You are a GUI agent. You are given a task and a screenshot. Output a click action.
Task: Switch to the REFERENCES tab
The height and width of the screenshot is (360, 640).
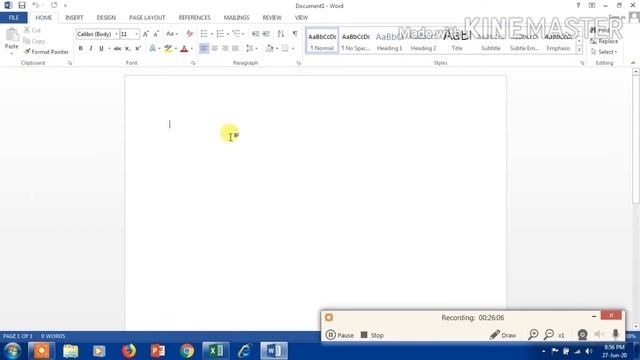click(194, 18)
